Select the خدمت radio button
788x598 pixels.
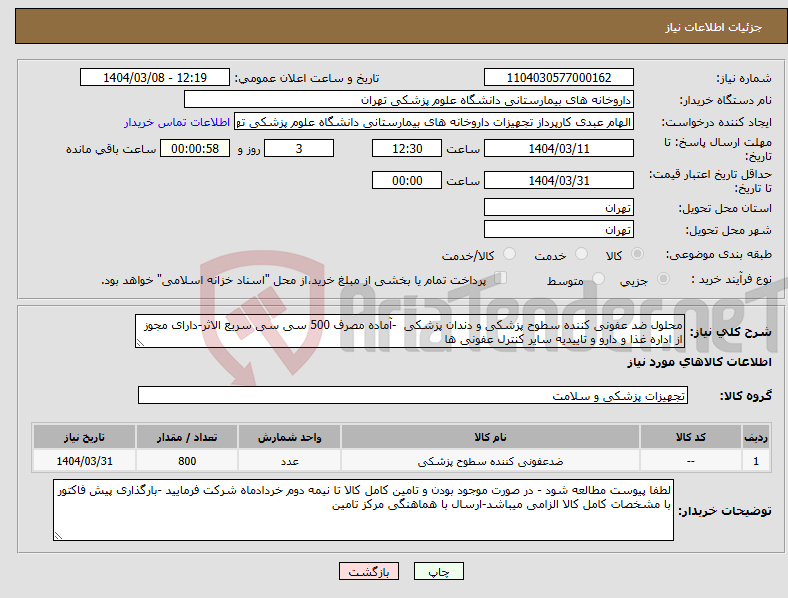[581, 254]
